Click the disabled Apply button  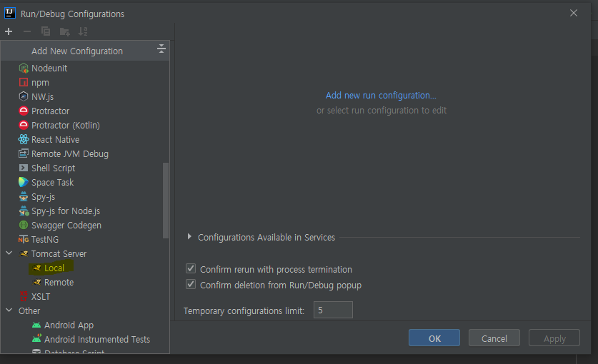[x=554, y=338]
